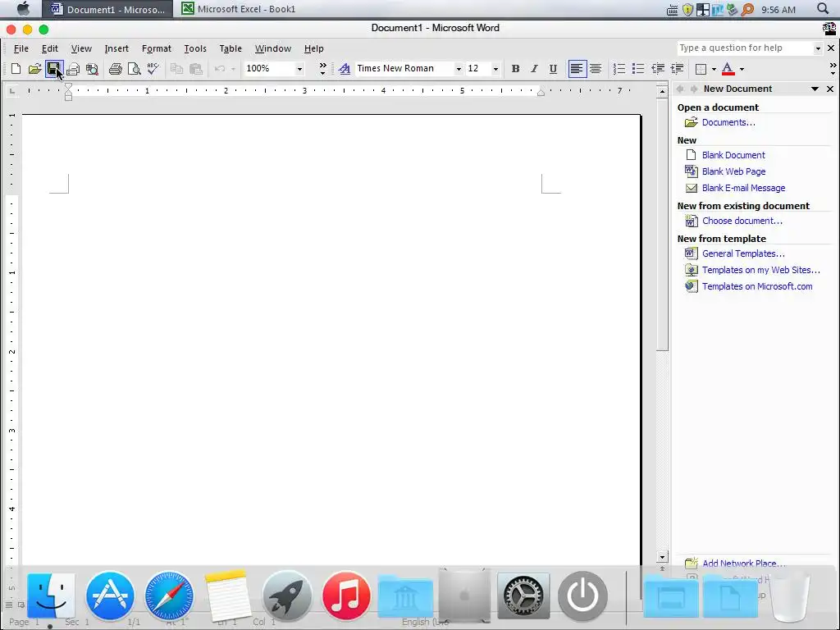Click the vertical scrollbar up arrow
840x630 pixels.
click(662, 91)
